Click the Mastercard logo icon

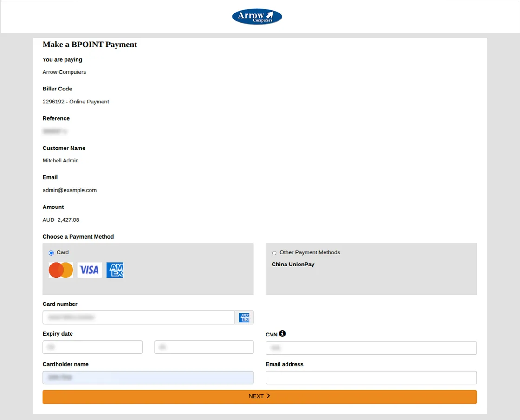tap(61, 270)
